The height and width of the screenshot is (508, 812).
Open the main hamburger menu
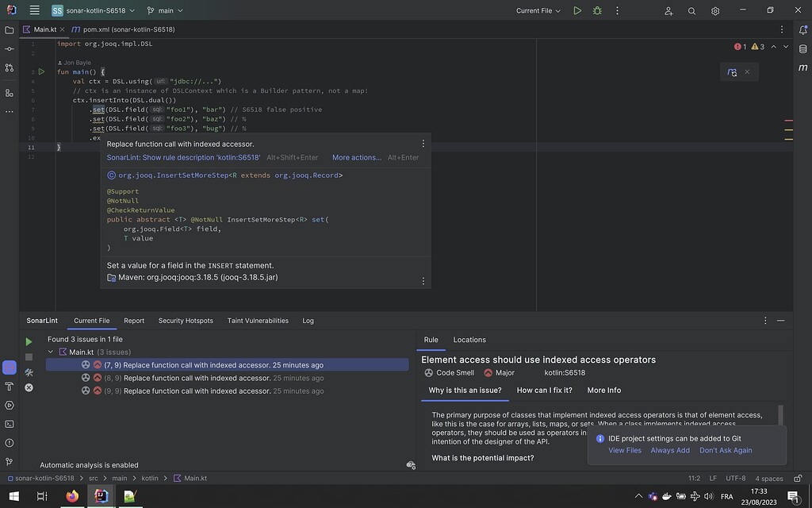point(33,10)
